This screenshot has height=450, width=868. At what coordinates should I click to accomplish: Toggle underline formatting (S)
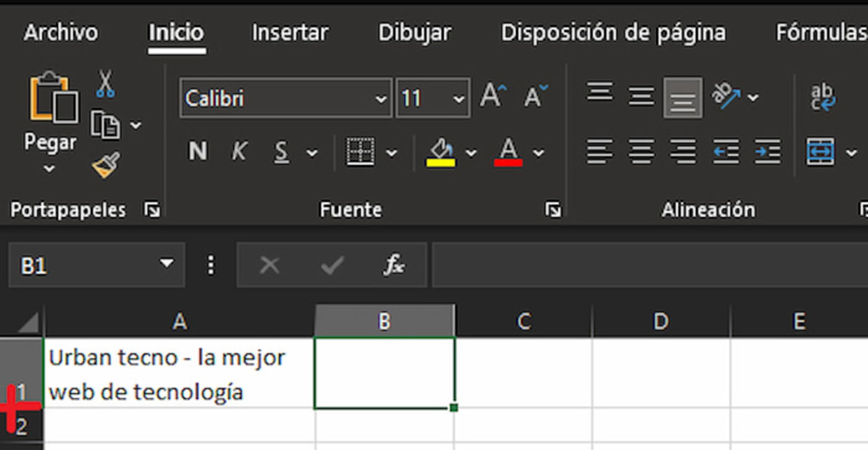(x=282, y=152)
